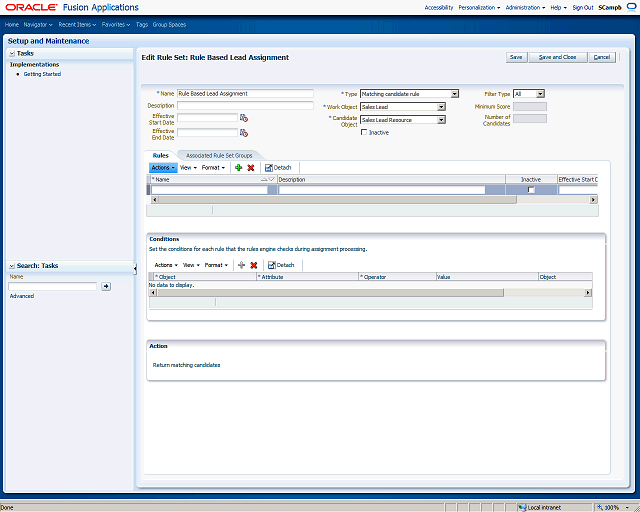Toggle the rule set Inactive checkbox
The image size is (640, 512).
coord(364,132)
